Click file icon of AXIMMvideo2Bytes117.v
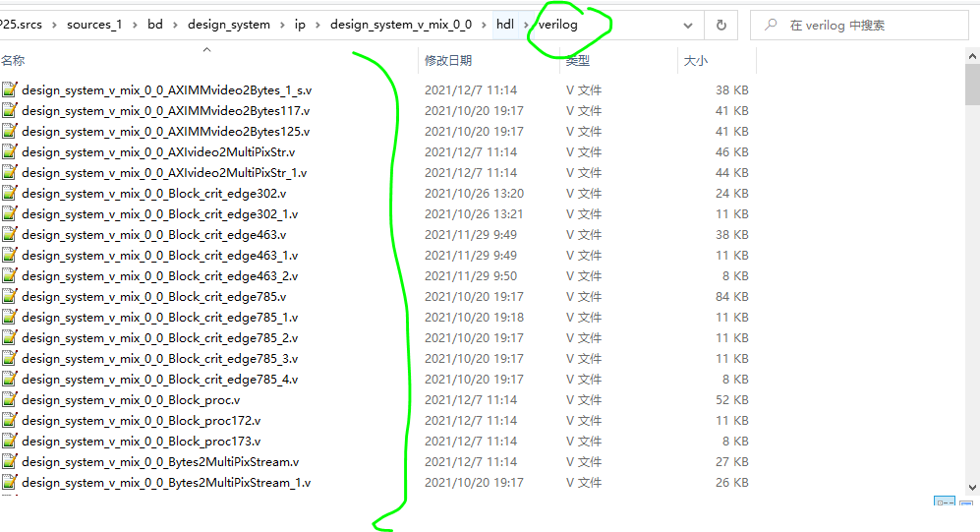The width and height of the screenshot is (980, 532). pos(10,110)
